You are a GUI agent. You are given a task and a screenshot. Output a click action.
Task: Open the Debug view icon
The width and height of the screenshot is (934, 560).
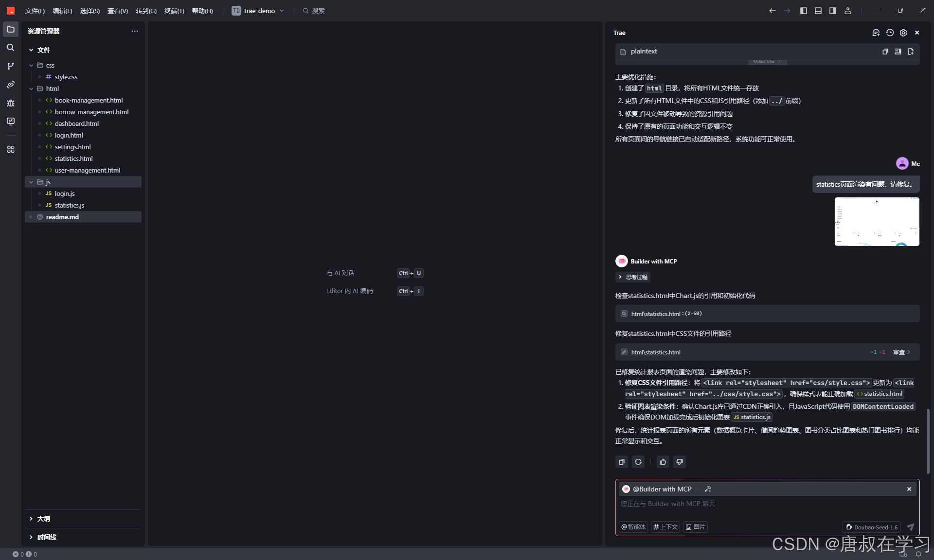pyautogui.click(x=10, y=103)
